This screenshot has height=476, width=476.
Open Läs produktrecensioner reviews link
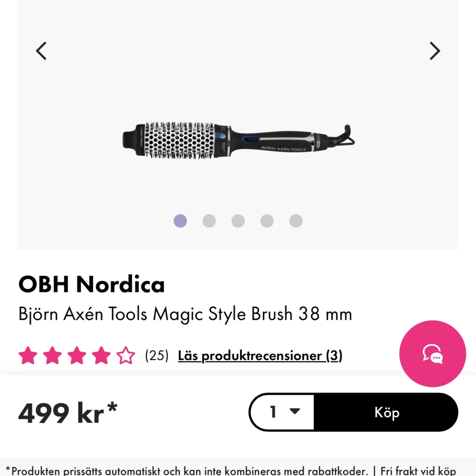point(259,355)
